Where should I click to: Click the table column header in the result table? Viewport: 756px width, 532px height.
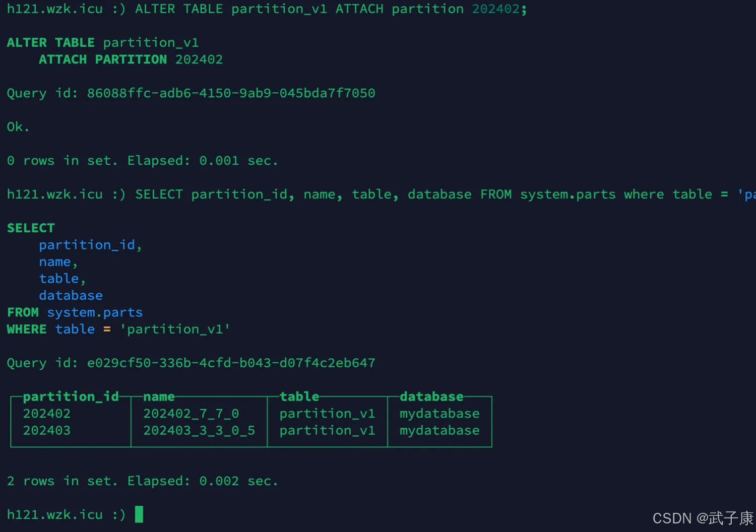click(299, 397)
